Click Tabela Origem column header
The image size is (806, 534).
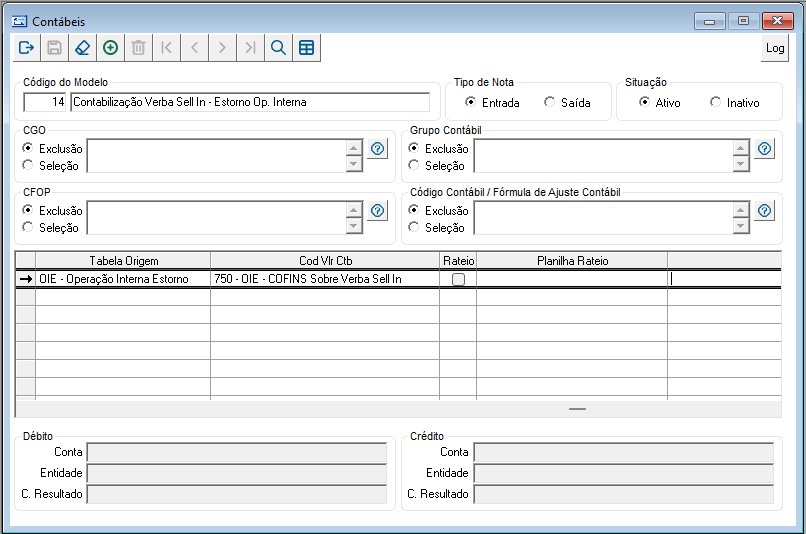coord(123,261)
